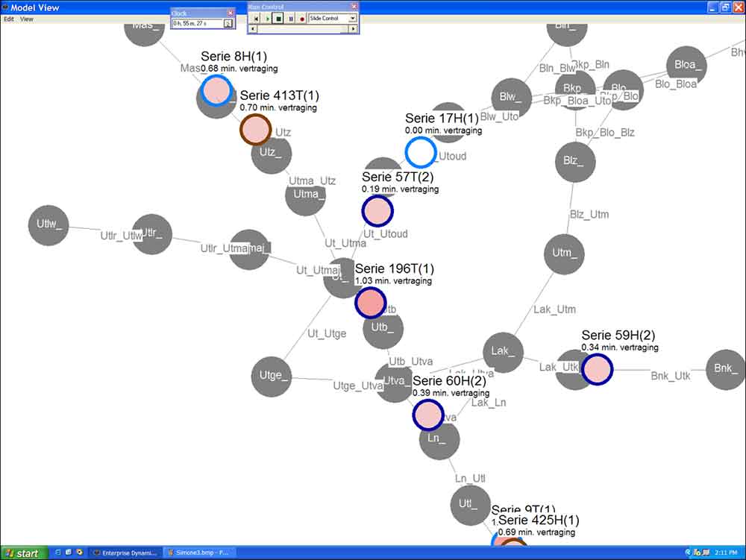Click the speed slider right arrow

[354, 29]
